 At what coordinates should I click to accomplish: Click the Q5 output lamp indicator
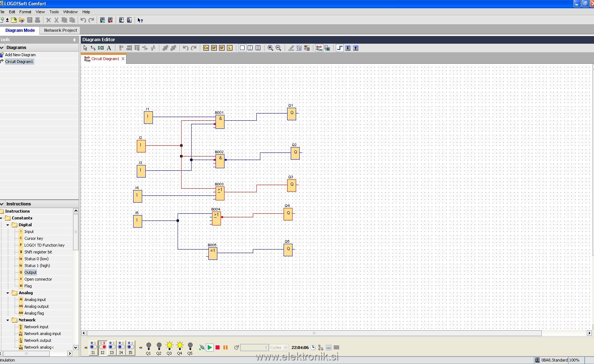pos(190,346)
